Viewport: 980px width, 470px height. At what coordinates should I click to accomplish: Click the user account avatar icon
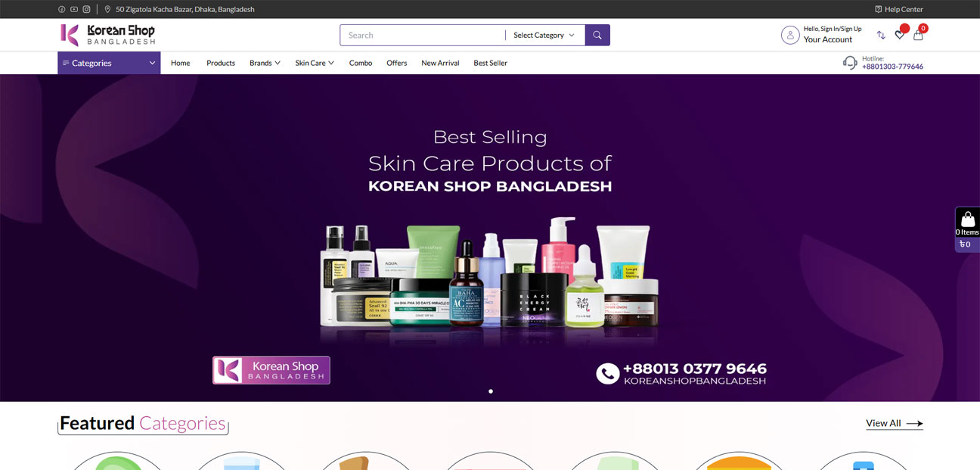coord(790,35)
